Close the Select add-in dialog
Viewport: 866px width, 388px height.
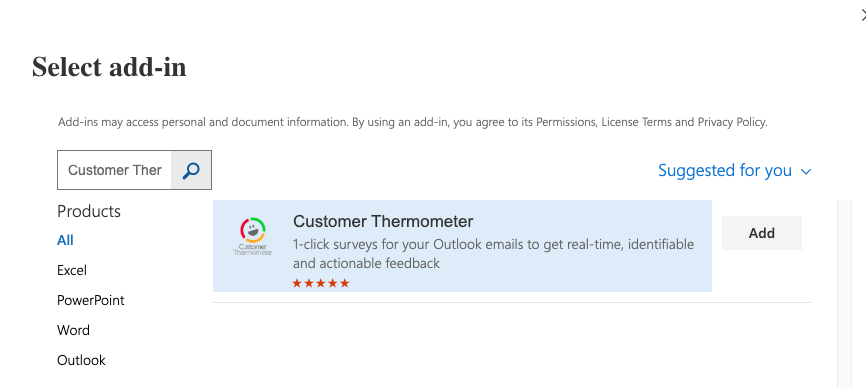point(863,16)
